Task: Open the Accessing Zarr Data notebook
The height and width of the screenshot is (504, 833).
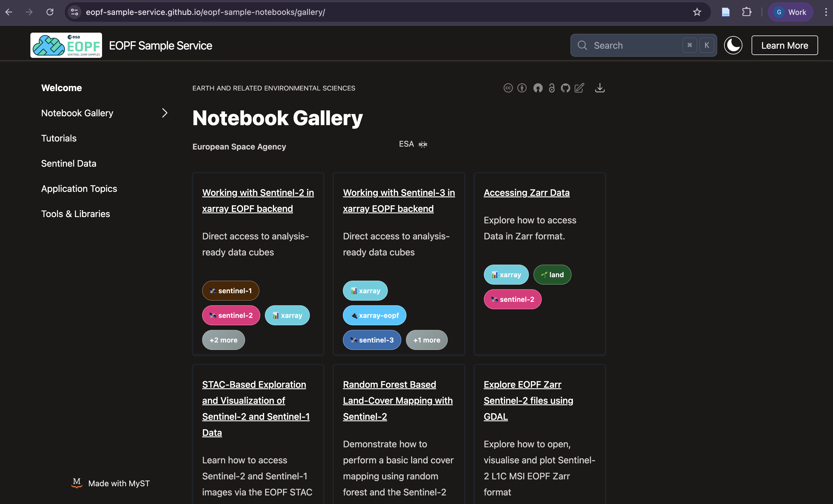Action: (x=526, y=192)
